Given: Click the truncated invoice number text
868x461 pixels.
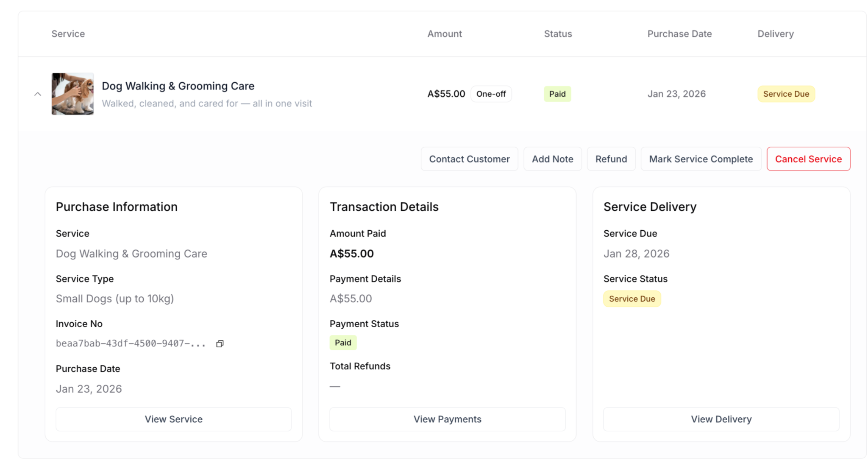Looking at the screenshot, I should pyautogui.click(x=131, y=344).
